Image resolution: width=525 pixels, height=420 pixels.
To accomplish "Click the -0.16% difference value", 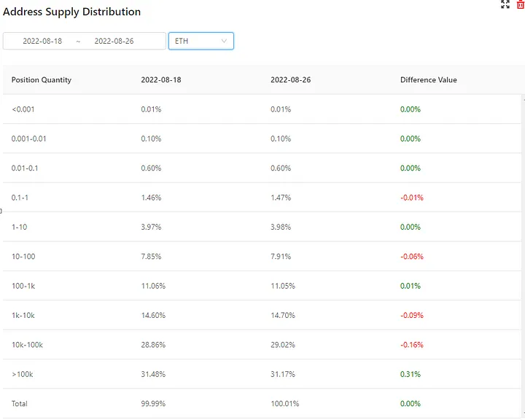I will point(412,344).
